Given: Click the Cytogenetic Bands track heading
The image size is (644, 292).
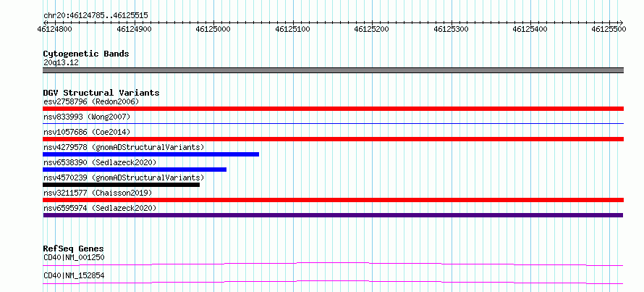Looking at the screenshot, I should [86, 54].
